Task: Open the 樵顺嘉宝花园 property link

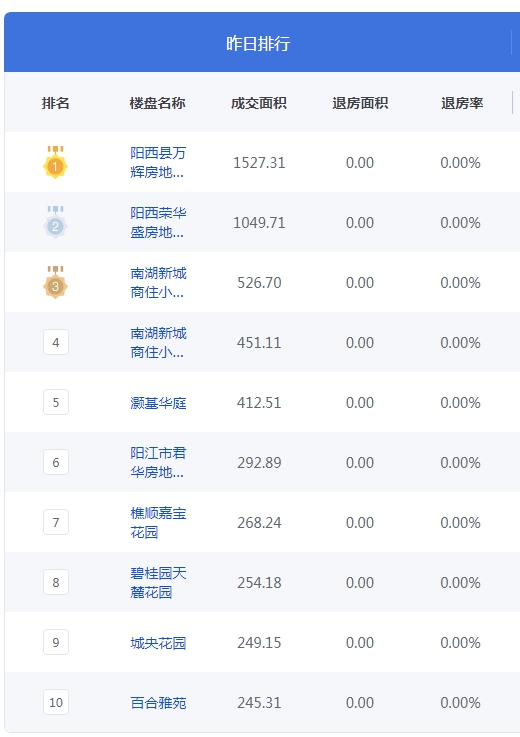Action: 158,522
